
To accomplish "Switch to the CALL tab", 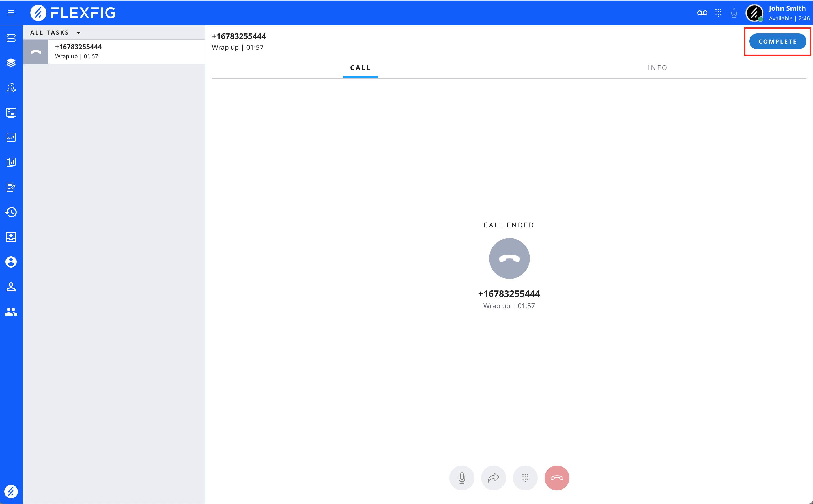I will 360,68.
